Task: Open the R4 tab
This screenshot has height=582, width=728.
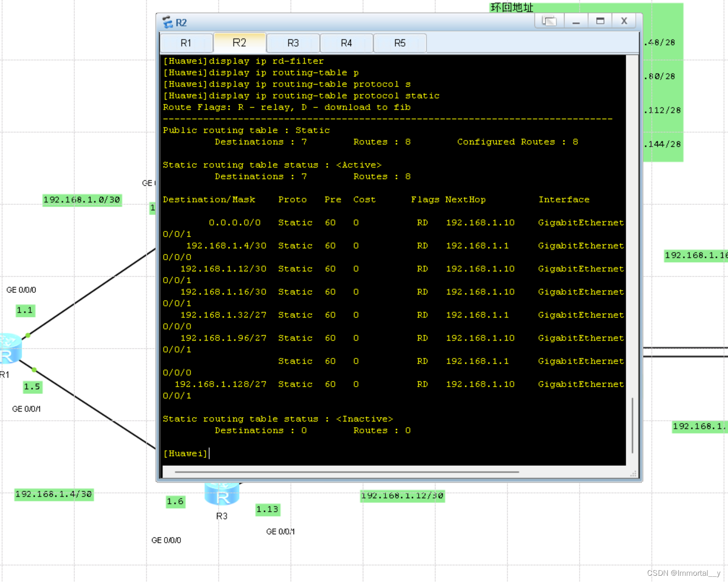Action: click(346, 43)
